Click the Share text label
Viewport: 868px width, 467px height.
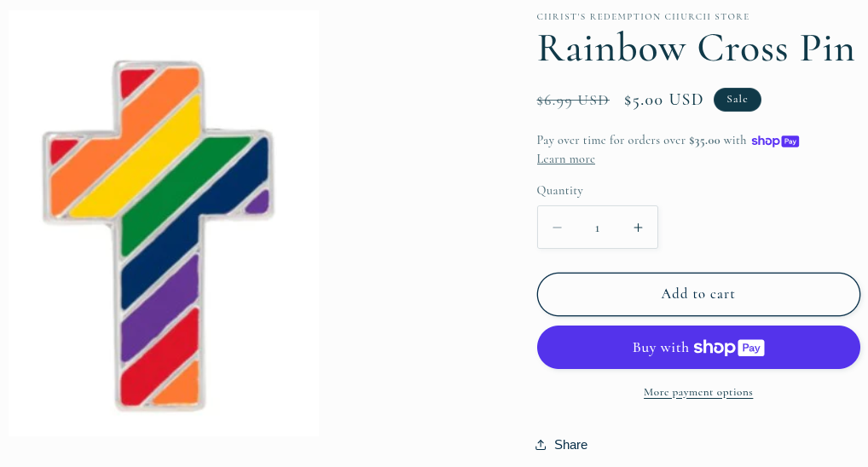(570, 445)
